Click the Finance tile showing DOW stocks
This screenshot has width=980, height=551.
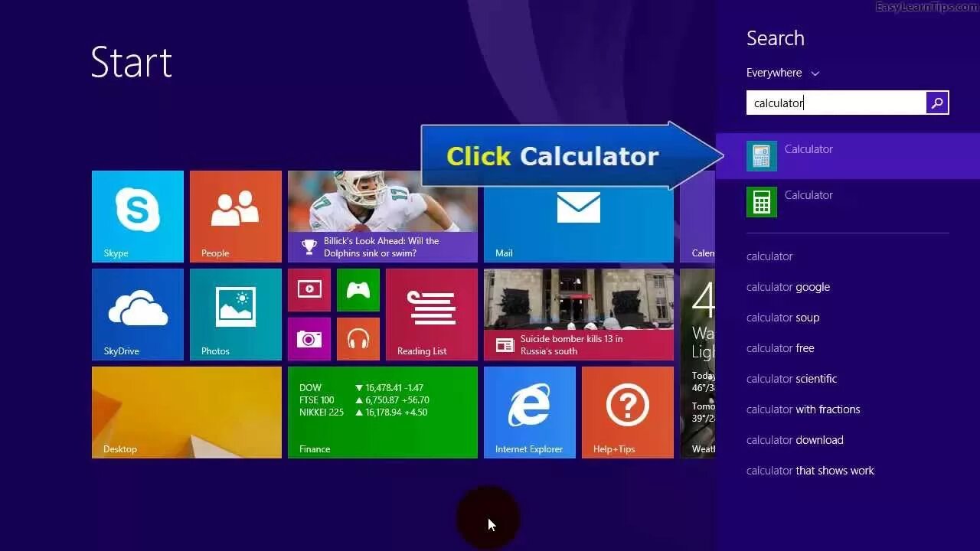point(382,412)
